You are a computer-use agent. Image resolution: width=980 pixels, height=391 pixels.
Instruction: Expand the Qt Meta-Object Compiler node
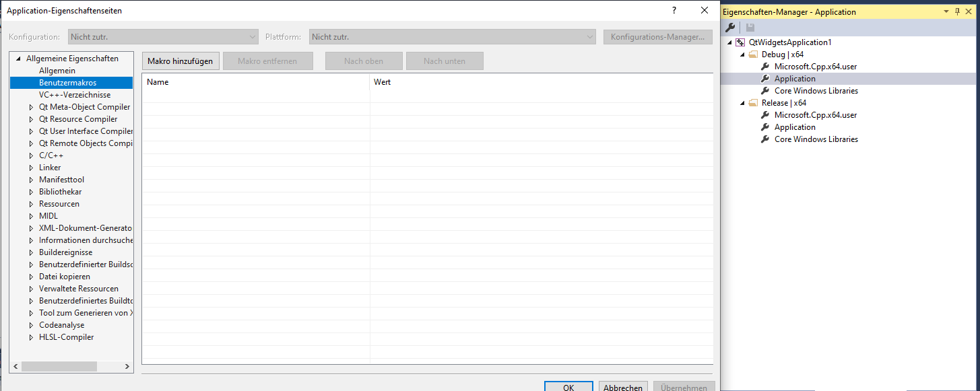tap(31, 107)
